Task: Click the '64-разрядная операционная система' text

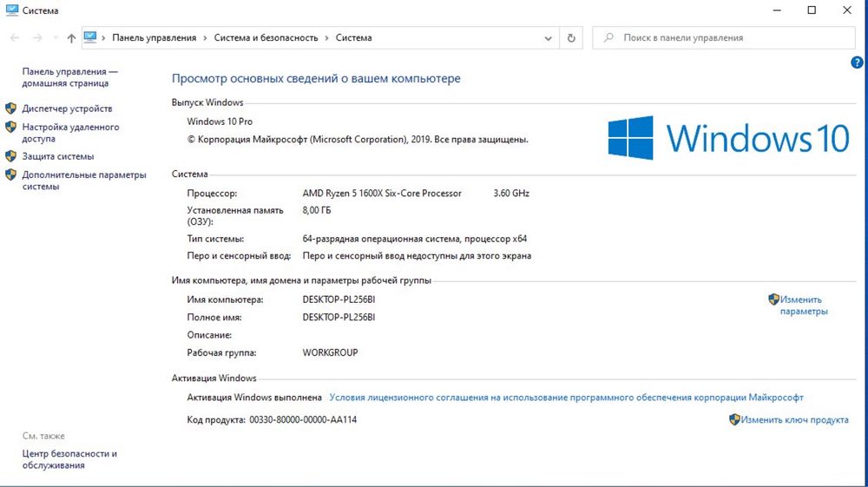Action: (x=381, y=239)
